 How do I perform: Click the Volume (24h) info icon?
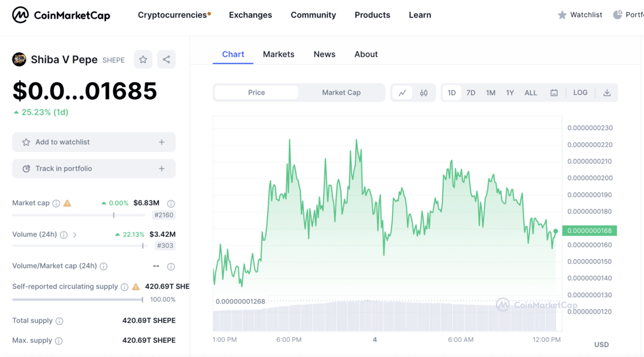pyautogui.click(x=64, y=235)
